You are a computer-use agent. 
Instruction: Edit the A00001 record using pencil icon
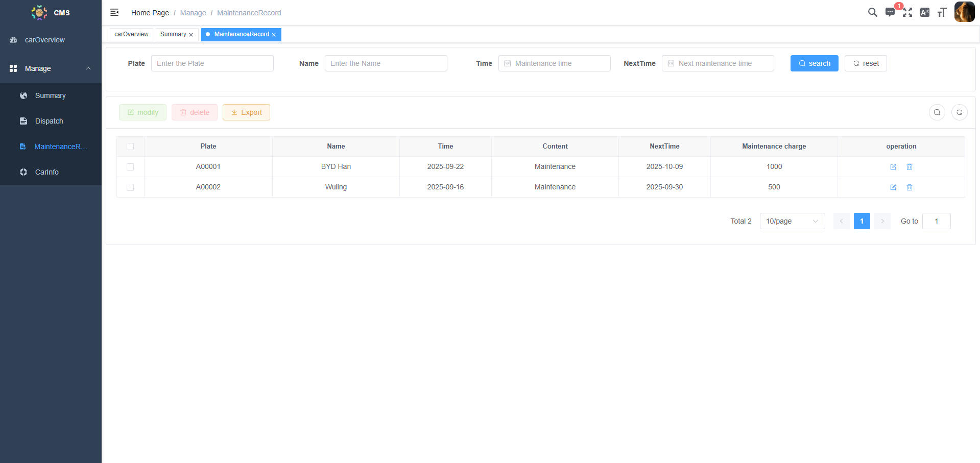tap(893, 167)
